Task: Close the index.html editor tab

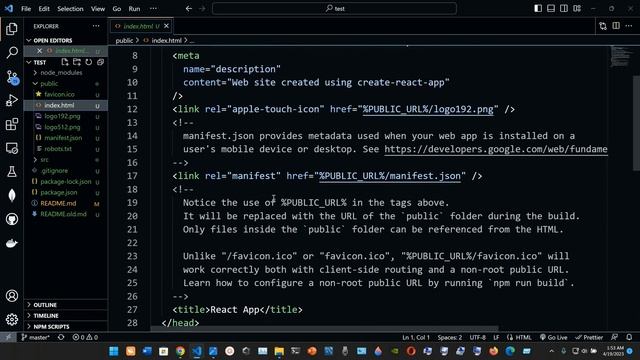Action: [x=167, y=26]
